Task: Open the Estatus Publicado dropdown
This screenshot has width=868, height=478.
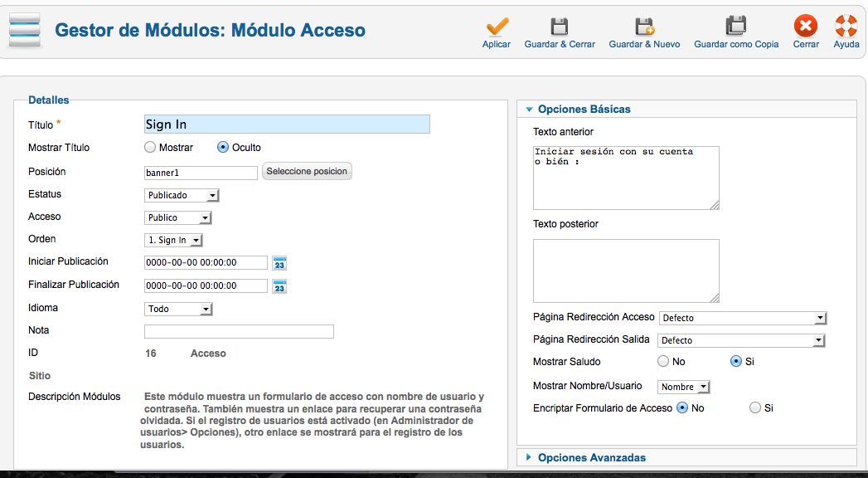Action: tap(182, 196)
